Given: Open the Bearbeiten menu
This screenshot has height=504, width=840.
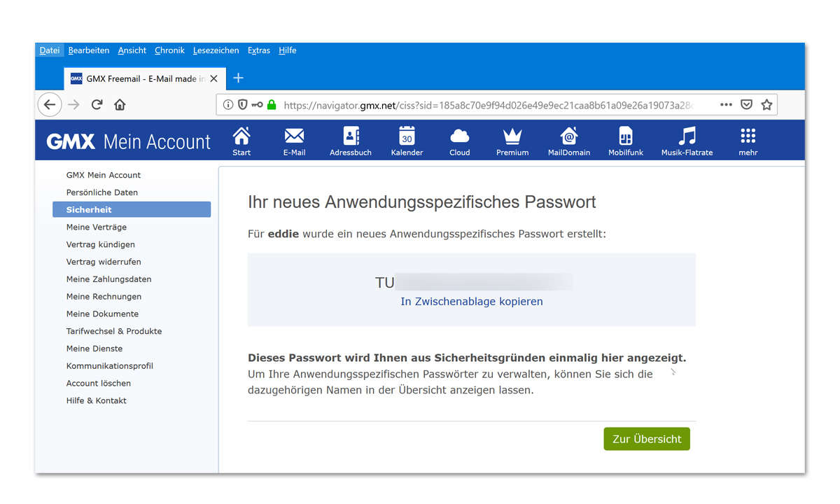Looking at the screenshot, I should pyautogui.click(x=89, y=50).
